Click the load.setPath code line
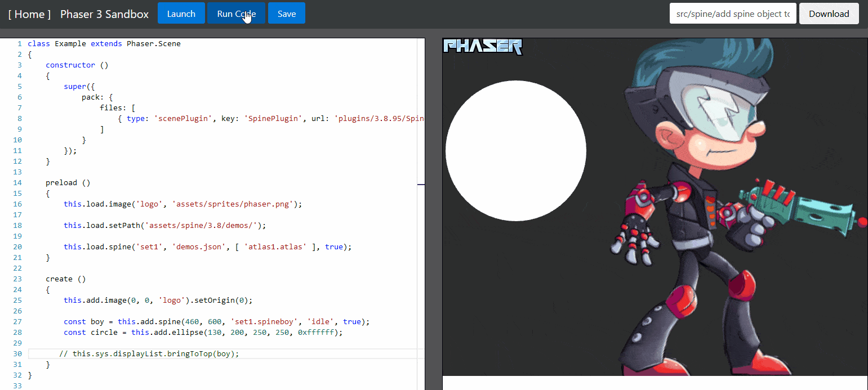The height and width of the screenshot is (390, 868). pyautogui.click(x=165, y=225)
